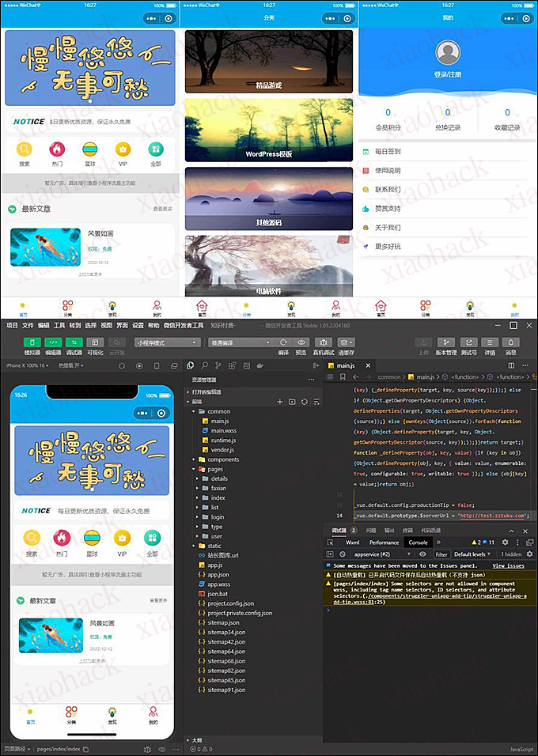Open the iPhone X 100% device dropdown

(27, 365)
